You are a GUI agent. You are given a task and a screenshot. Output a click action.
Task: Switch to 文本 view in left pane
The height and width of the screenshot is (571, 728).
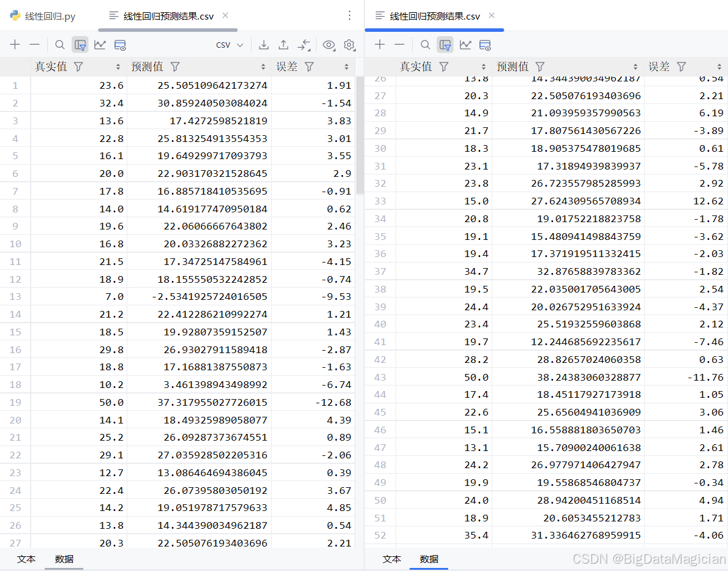coord(26,559)
